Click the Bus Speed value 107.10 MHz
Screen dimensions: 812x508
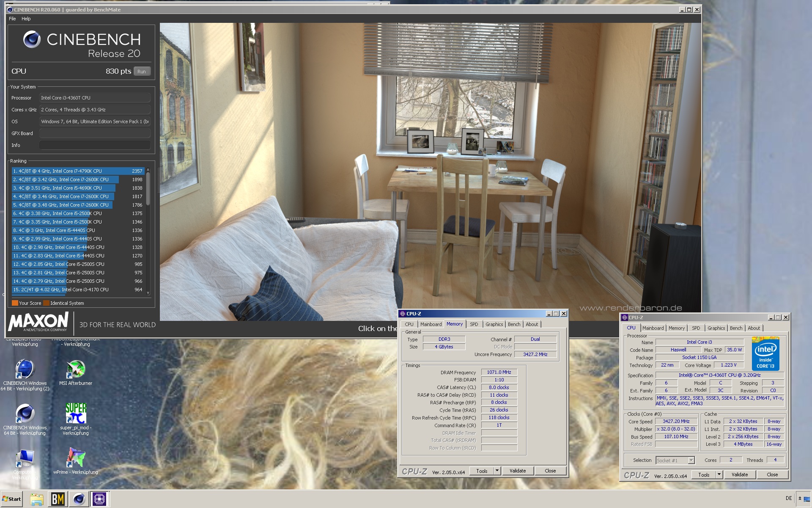(676, 436)
